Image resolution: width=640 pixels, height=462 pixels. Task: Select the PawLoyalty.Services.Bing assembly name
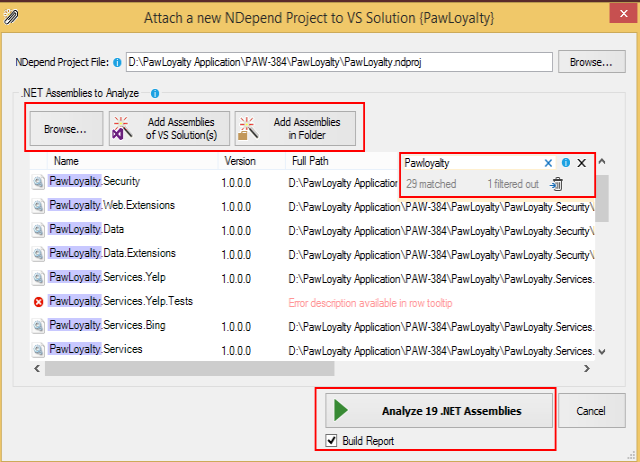pyautogui.click(x=107, y=325)
